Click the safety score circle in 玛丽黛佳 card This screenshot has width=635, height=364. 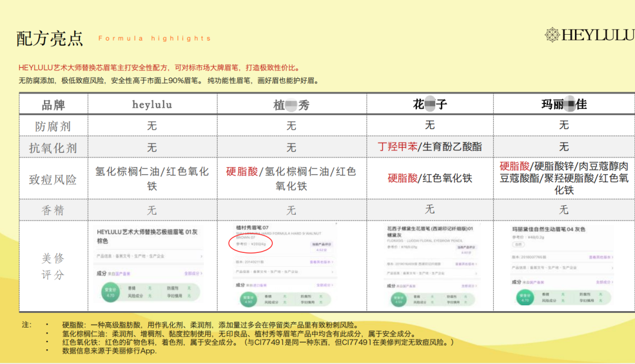524,298
